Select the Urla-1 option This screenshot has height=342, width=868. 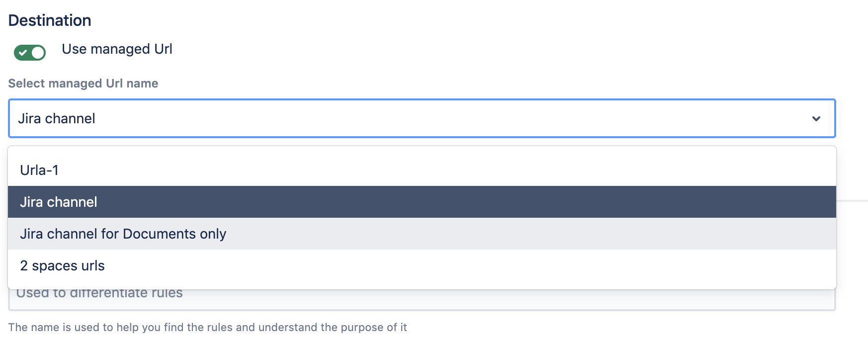39,171
